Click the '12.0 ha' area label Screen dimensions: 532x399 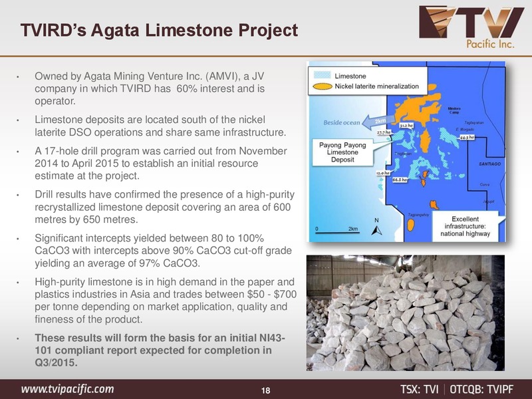point(382,173)
